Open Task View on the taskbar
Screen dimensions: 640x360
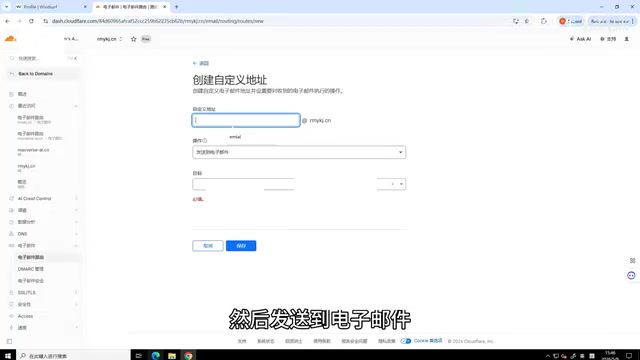tap(138, 356)
